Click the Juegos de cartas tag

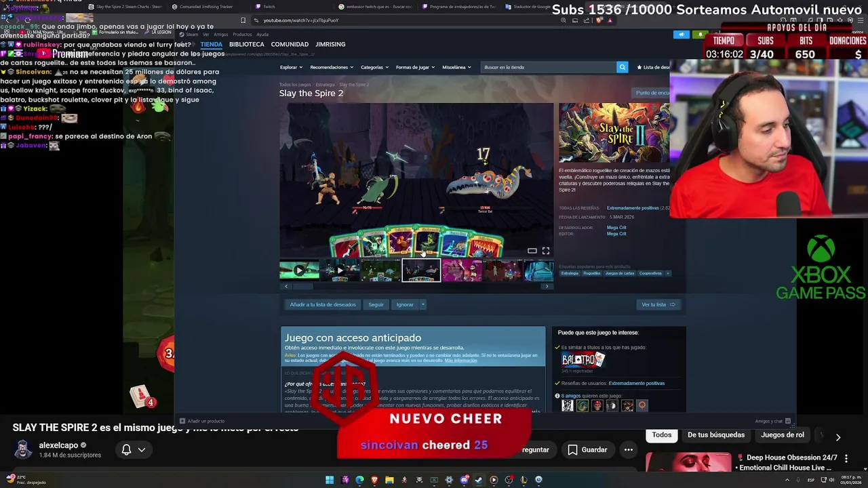coord(619,273)
